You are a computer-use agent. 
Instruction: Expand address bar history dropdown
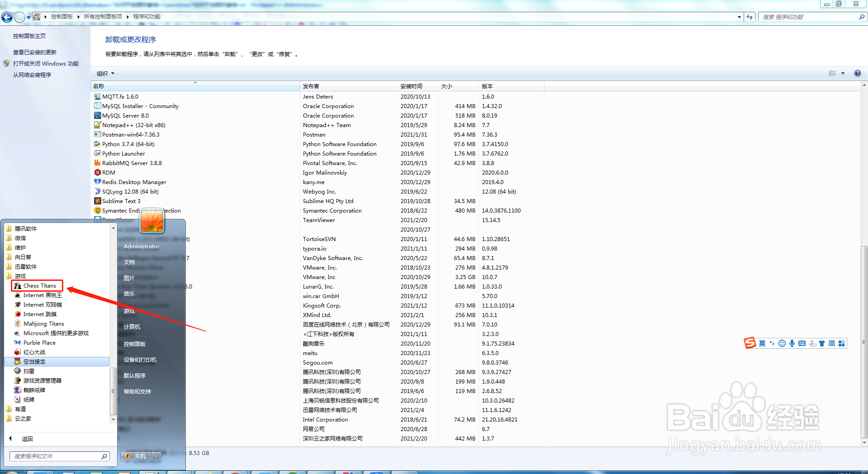pos(739,17)
